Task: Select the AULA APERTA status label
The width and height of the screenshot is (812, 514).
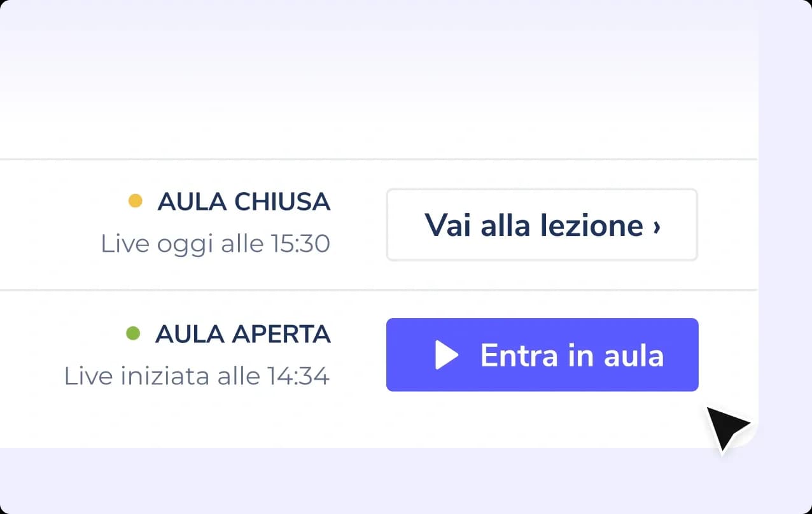Action: pyautogui.click(x=242, y=334)
